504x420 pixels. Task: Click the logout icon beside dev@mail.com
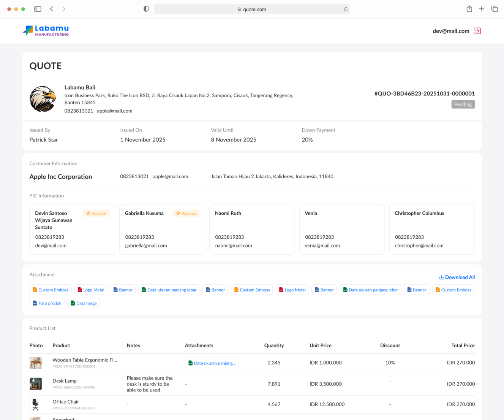coord(478,31)
